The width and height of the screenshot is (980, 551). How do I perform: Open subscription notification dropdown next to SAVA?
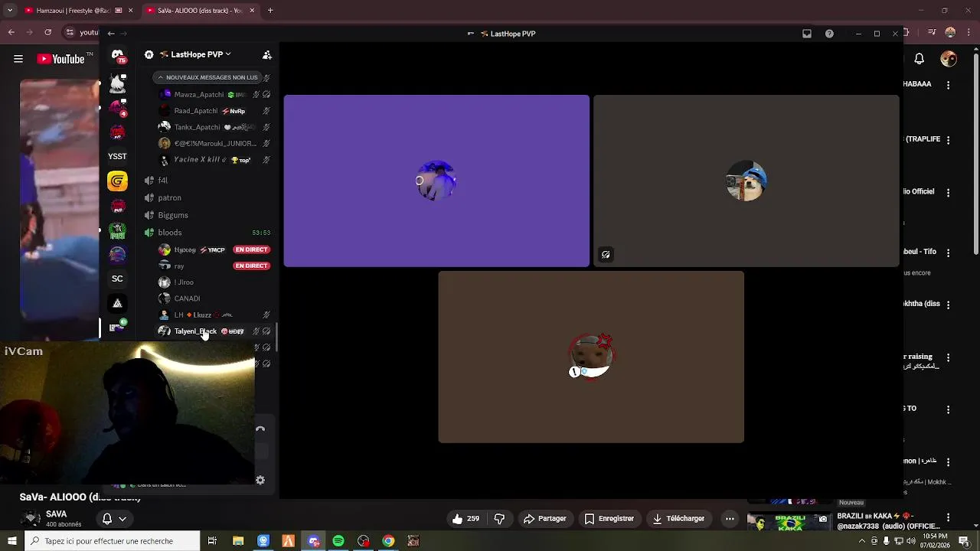[x=114, y=519]
